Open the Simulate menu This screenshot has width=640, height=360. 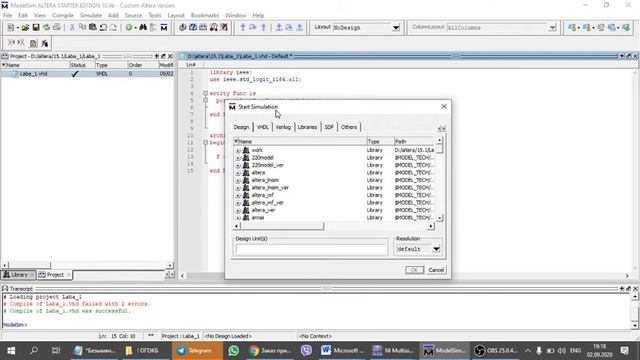tap(91, 16)
